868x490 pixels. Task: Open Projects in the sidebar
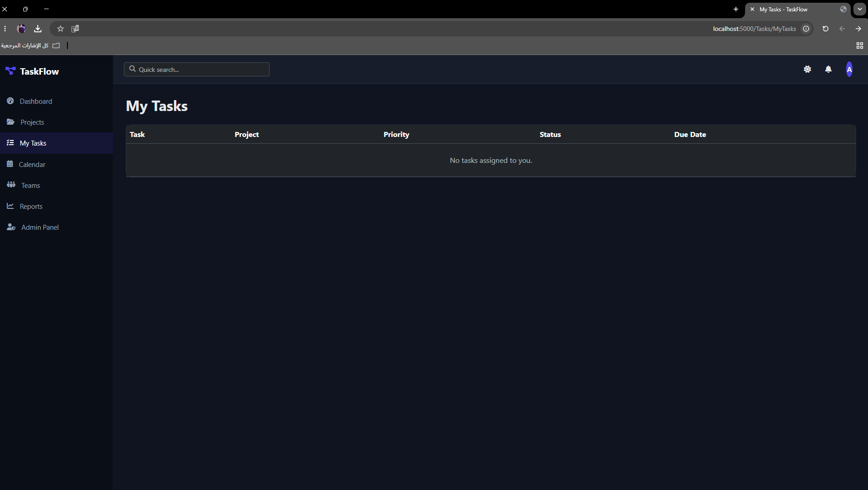pos(56,122)
